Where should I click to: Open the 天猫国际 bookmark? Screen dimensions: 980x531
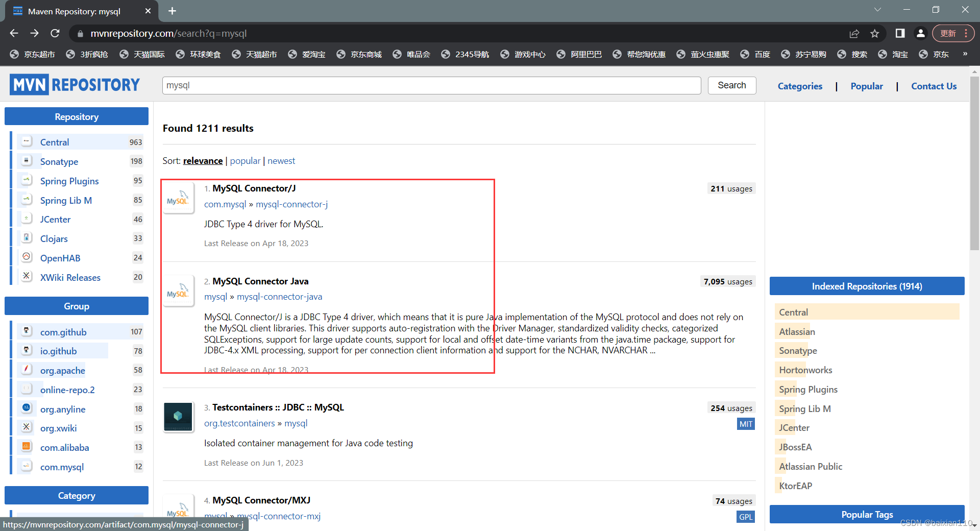coord(142,54)
